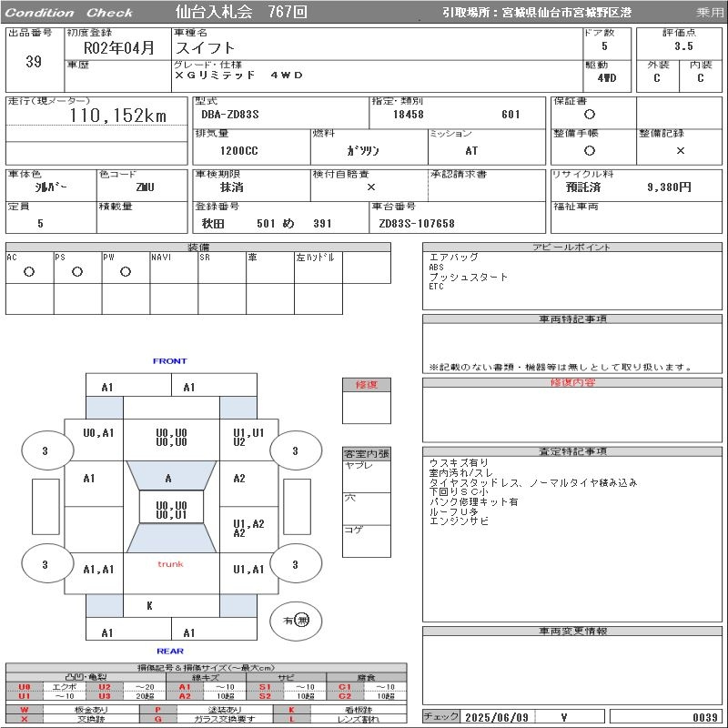Click the 室内汚れ/スレ note
This screenshot has width=728, height=728.
click(x=461, y=472)
